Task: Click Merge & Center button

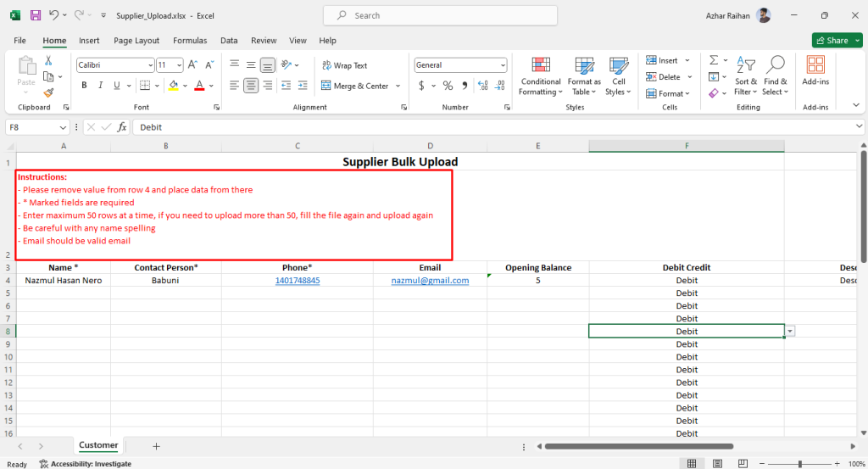Action: click(x=355, y=86)
